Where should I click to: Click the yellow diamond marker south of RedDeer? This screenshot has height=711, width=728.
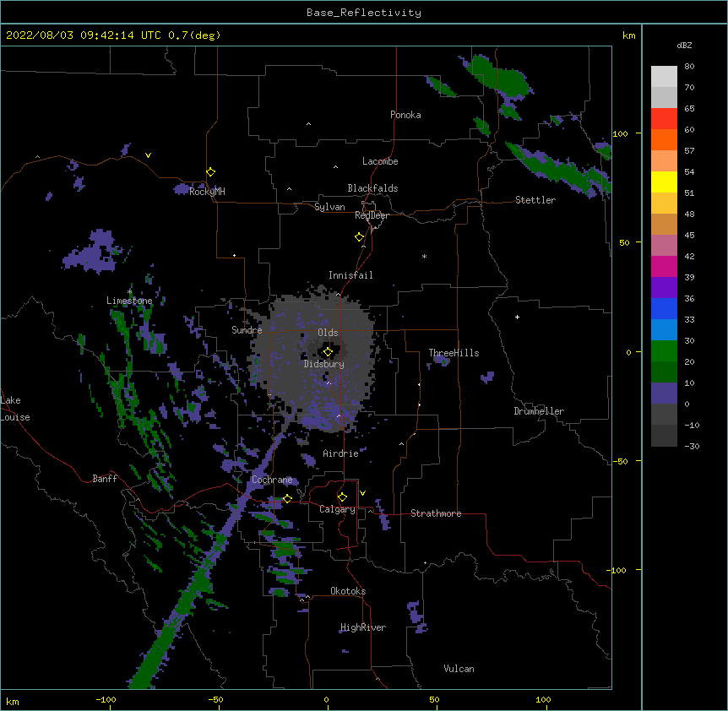coord(359,237)
